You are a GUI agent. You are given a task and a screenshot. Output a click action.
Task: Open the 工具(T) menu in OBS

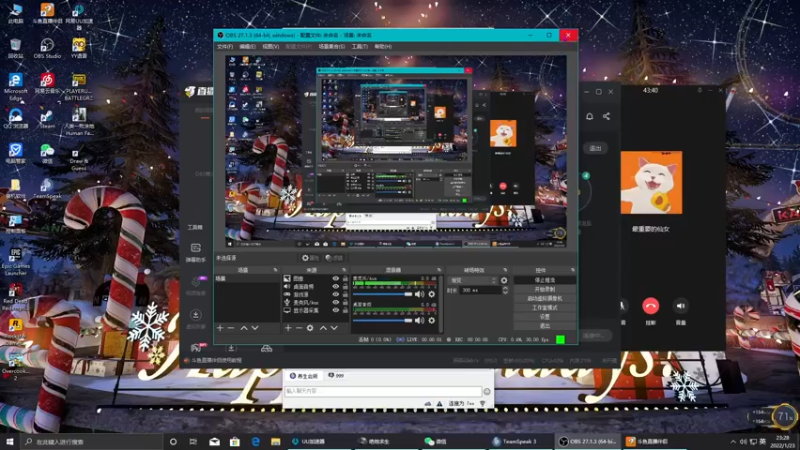(360, 46)
